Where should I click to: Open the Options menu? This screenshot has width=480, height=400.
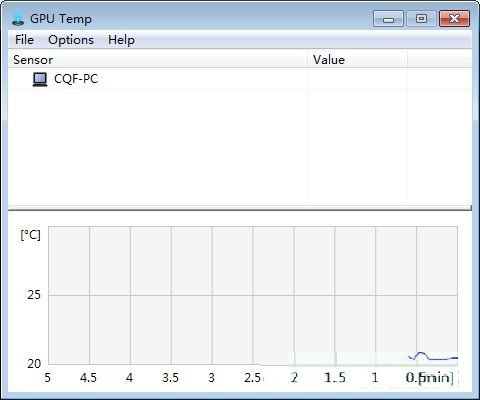71,40
